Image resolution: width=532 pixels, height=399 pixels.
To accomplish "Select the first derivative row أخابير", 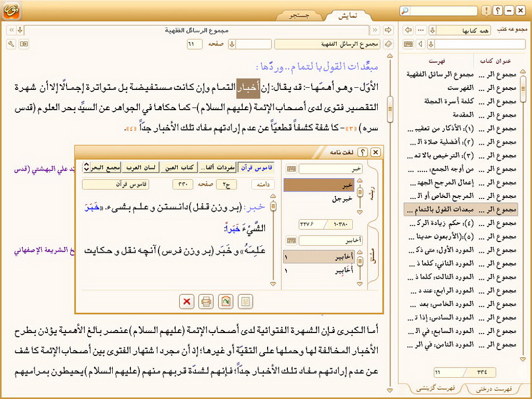I will pyautogui.click(x=318, y=257).
